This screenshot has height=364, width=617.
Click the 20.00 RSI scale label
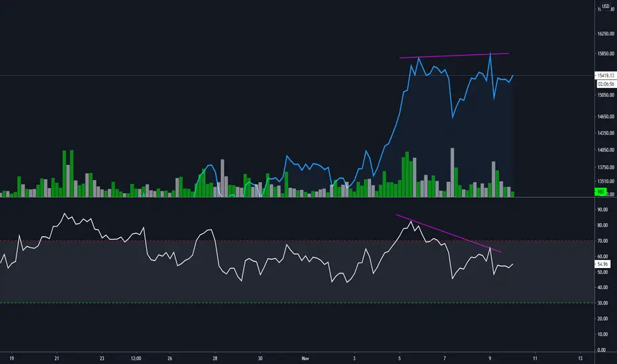click(602, 319)
